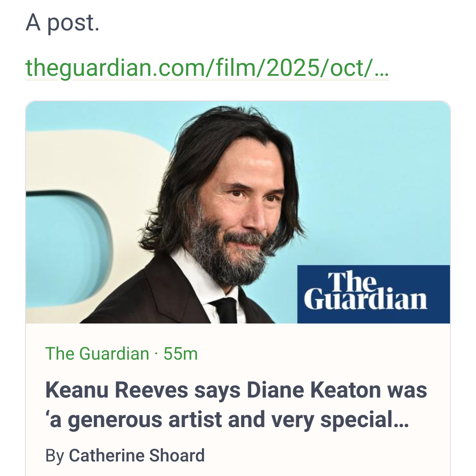Click the black tie in the photo
This screenshot has width=476, height=476.
coord(226,310)
